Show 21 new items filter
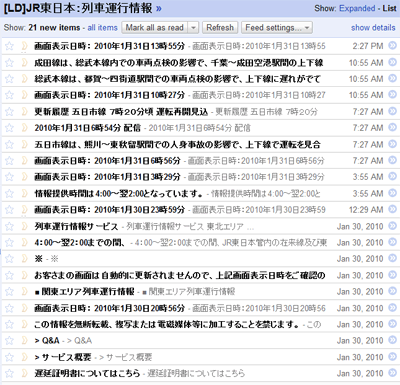Image resolution: width=400 pixels, height=385 pixels. [54, 28]
